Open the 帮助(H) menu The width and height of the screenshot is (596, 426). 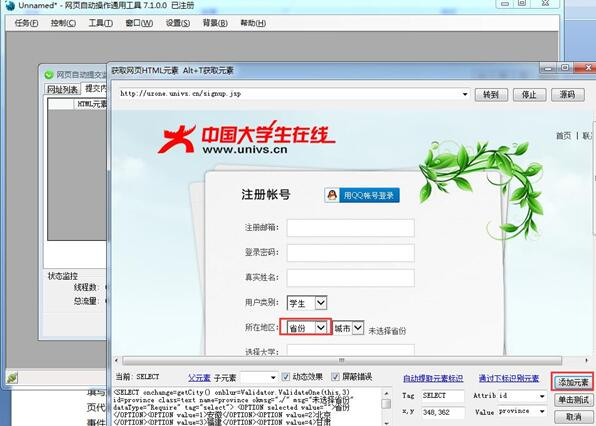253,23
